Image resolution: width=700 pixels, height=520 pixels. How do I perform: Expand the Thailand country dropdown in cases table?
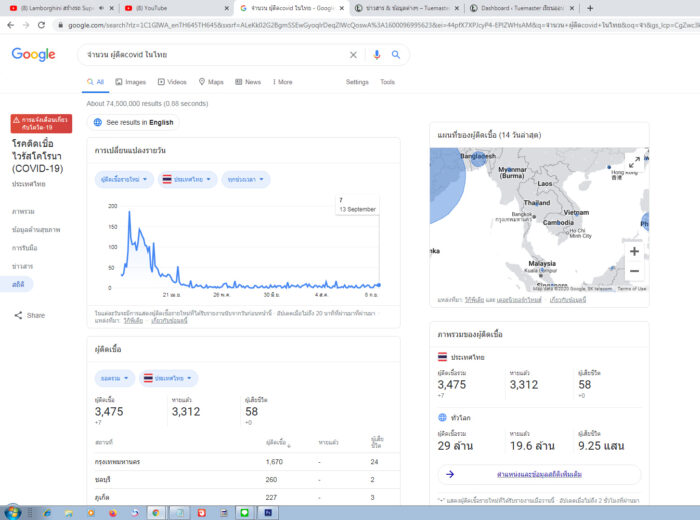point(168,379)
